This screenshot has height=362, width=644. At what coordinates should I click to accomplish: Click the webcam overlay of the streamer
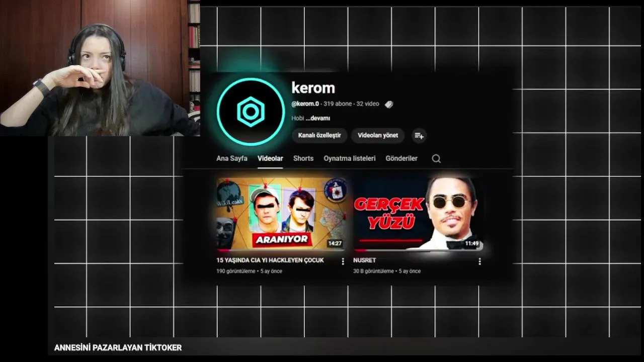pos(100,68)
